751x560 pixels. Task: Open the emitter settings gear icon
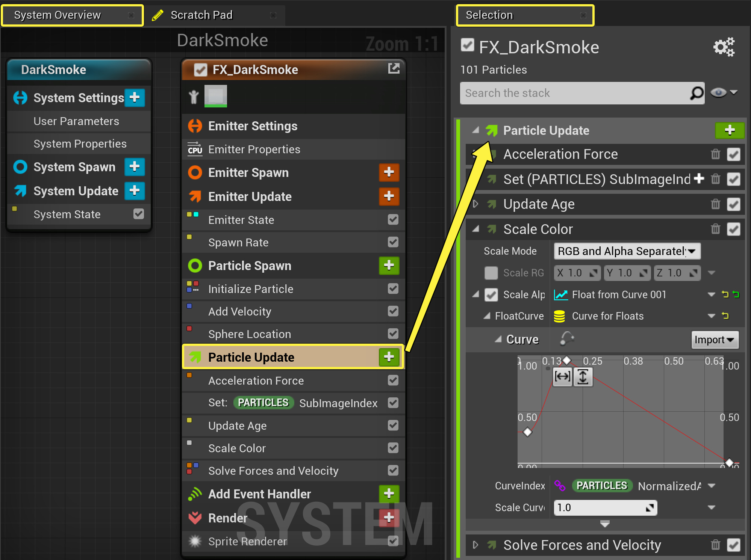pos(724,47)
